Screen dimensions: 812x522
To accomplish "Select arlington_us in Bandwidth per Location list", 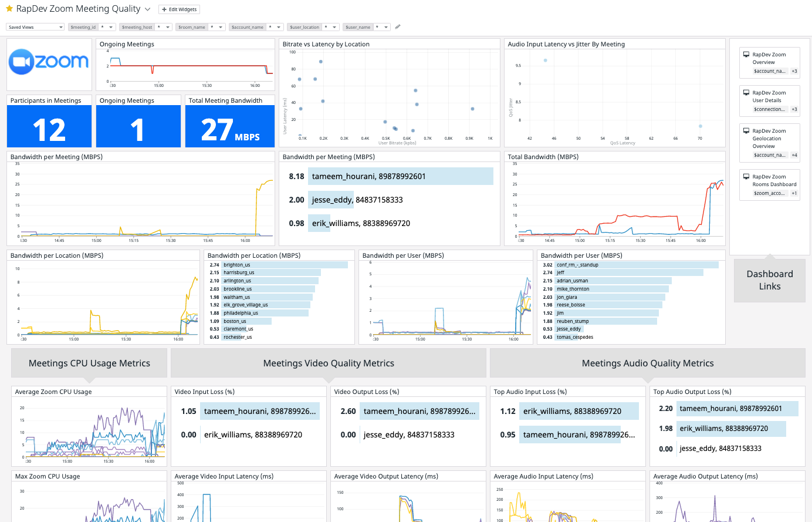I will 279,281.
